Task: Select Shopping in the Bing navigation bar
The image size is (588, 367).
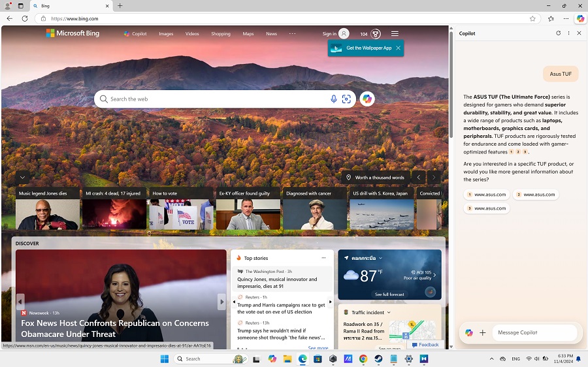Action: tap(220, 34)
